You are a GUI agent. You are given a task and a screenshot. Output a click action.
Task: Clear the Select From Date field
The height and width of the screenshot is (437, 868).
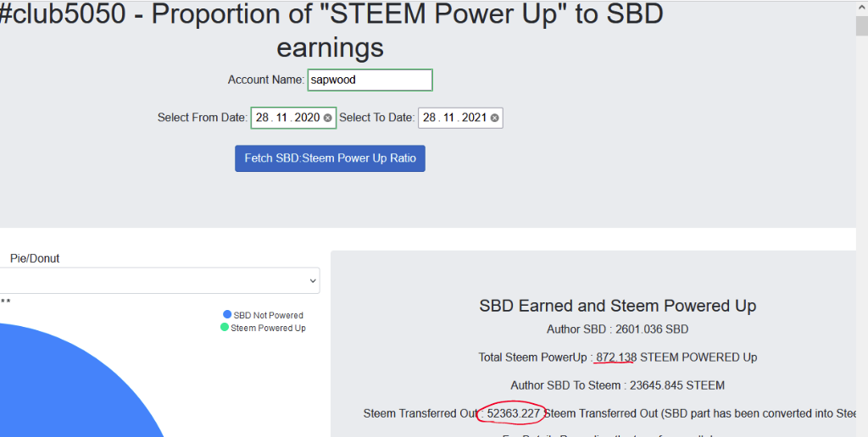click(x=328, y=118)
